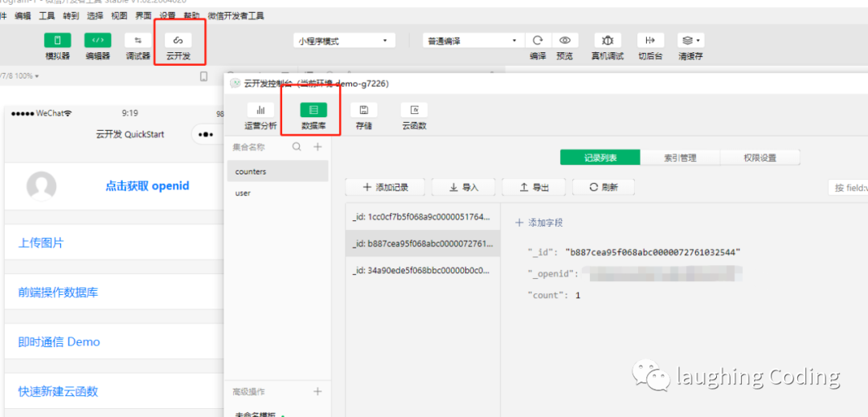Click 点击获取 openid link in simulator
The image size is (868, 417).
click(147, 186)
